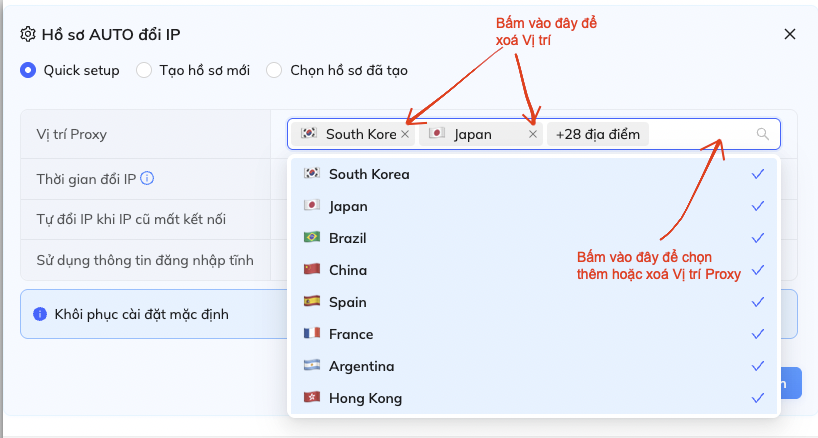Screen dimensions: 818x438
Task: Click the Hong Kong flag icon in list
Action: 311,398
